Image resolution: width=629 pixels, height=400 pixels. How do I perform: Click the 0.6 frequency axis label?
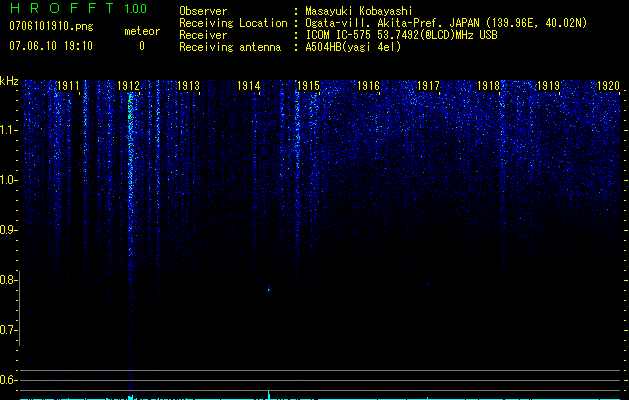(x=8, y=380)
